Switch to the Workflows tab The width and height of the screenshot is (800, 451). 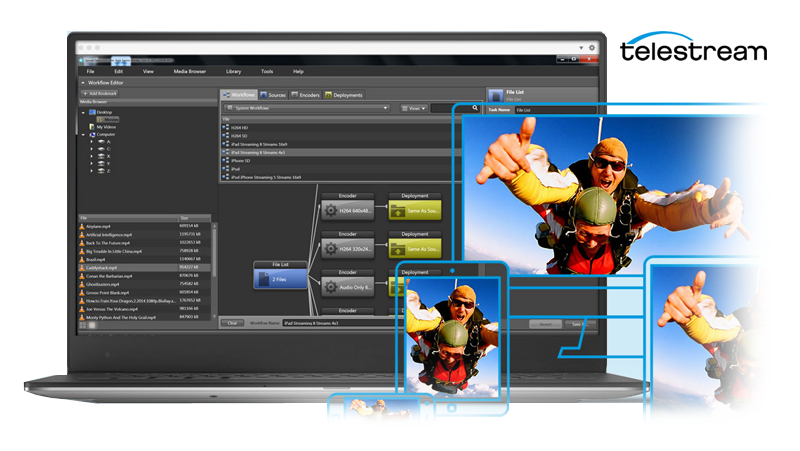tap(239, 95)
